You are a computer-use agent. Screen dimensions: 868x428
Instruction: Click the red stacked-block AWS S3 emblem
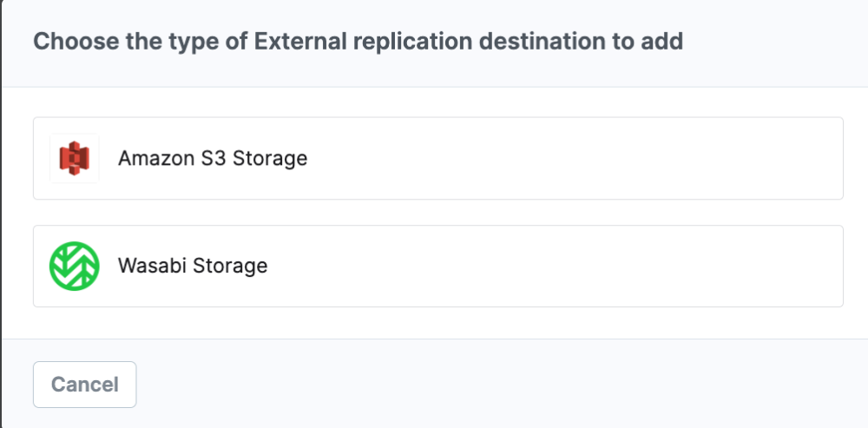(x=74, y=158)
